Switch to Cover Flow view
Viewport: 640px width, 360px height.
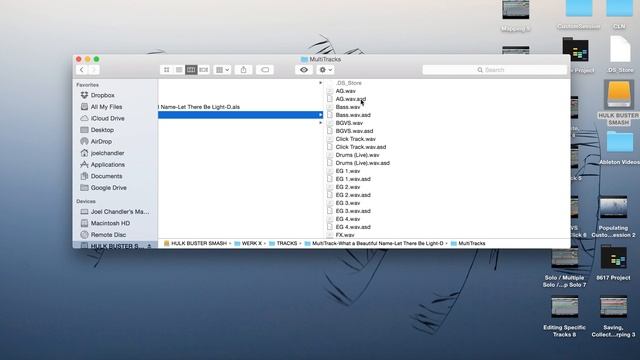[x=204, y=70]
